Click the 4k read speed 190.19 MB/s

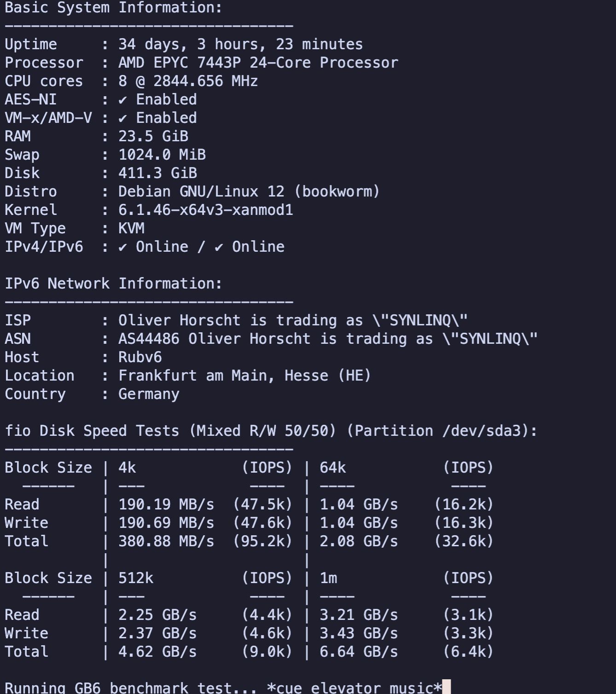[x=166, y=504]
